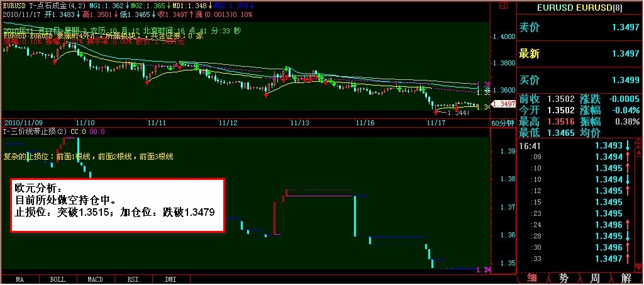Click the 11/13 date label on the time axis
The image size is (644, 285).
pyautogui.click(x=300, y=123)
